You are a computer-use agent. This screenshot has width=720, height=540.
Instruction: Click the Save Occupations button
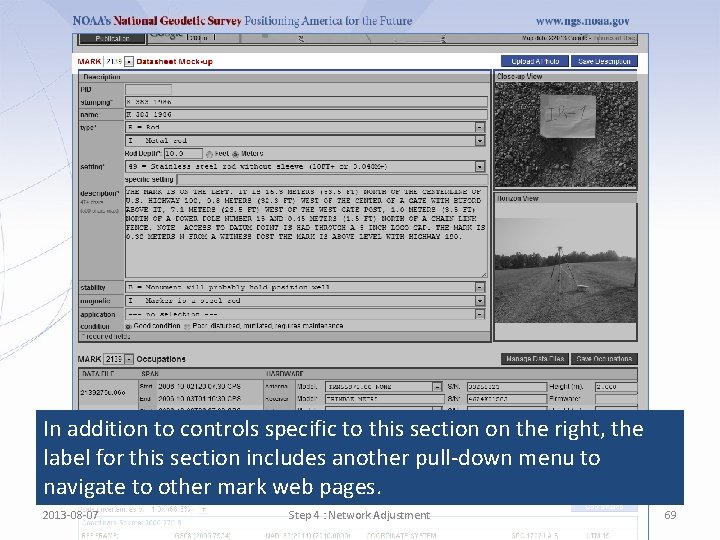(604, 359)
